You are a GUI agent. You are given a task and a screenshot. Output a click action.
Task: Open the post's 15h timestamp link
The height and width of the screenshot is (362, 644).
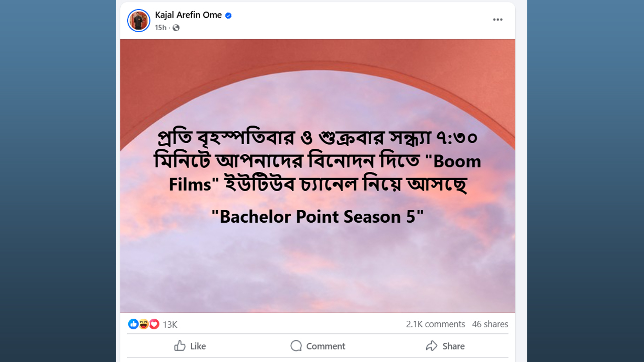(160, 28)
